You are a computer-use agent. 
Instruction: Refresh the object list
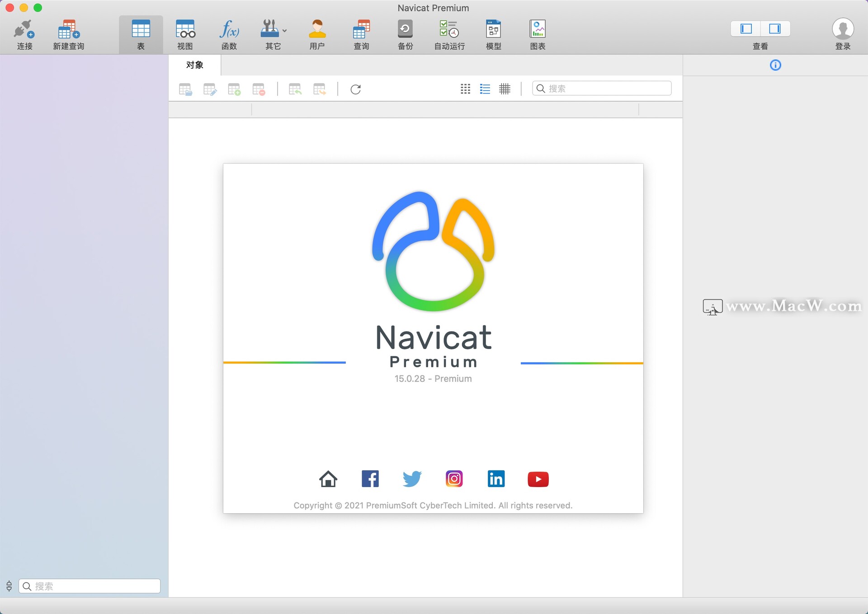(356, 89)
